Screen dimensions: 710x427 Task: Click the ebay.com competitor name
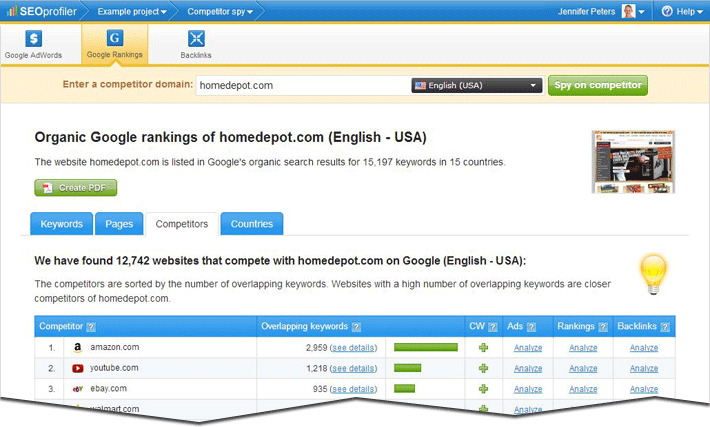[x=108, y=389]
